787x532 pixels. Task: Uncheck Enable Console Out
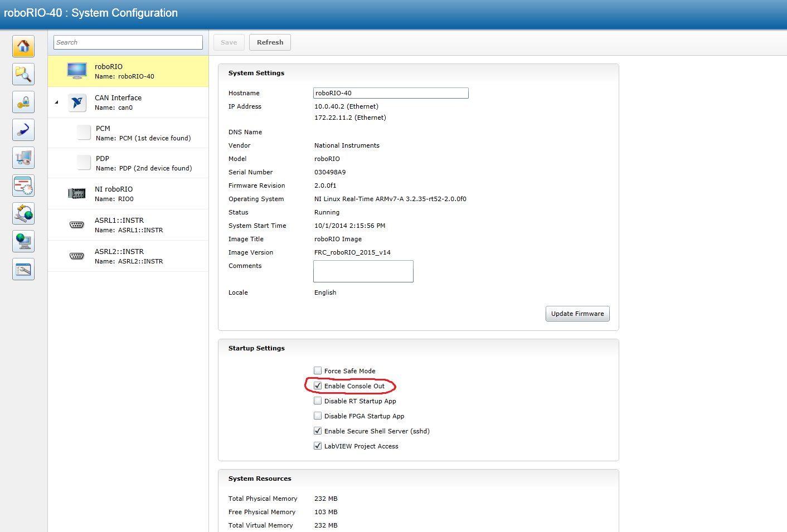[x=318, y=385]
